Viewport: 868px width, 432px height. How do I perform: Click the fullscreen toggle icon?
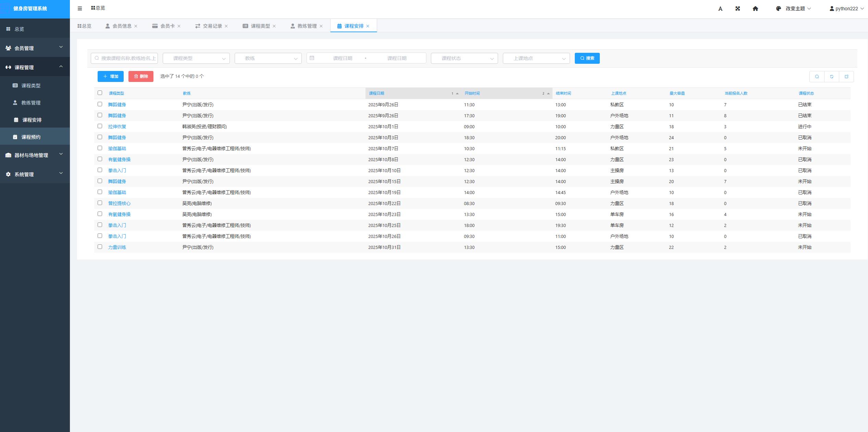coord(737,9)
